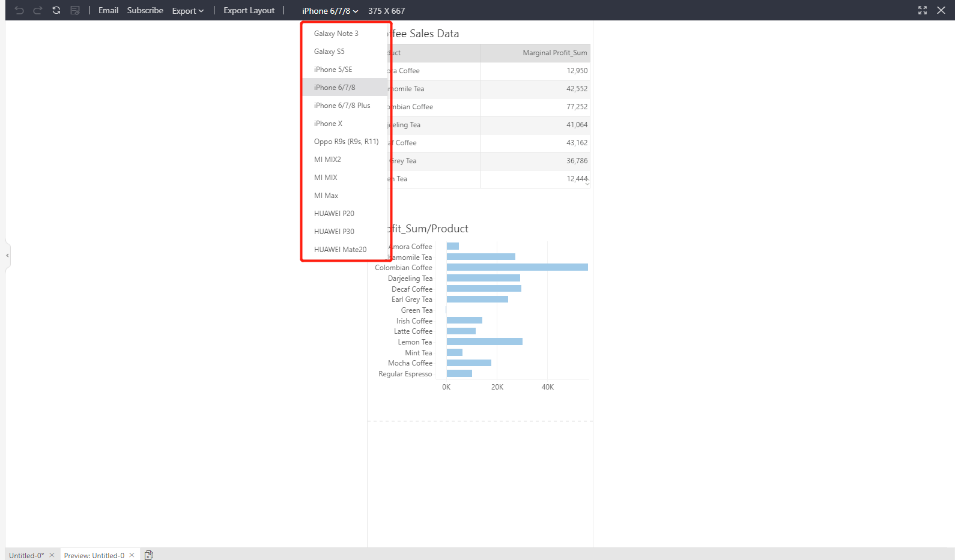Click the 41,064 table cell
955x560 pixels.
(x=535, y=125)
